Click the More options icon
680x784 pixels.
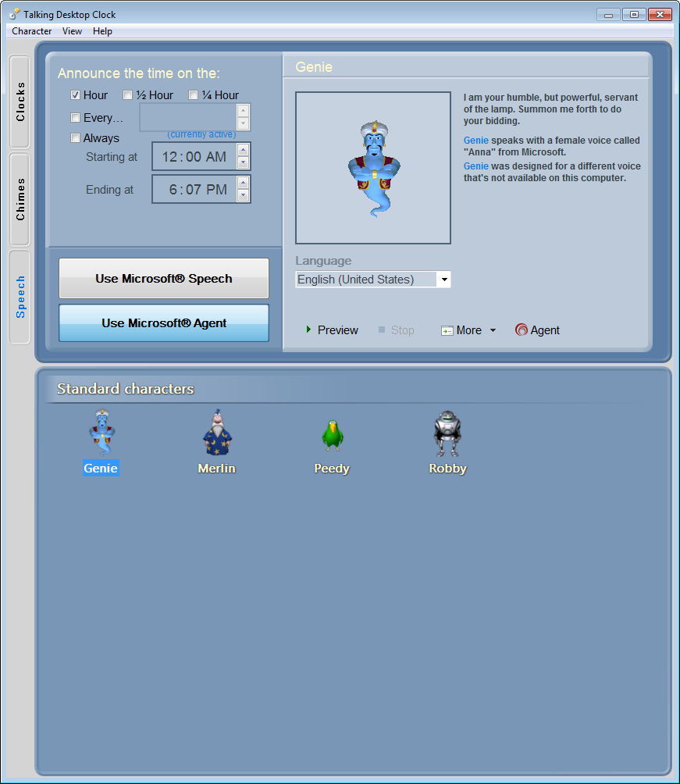pyautogui.click(x=447, y=330)
